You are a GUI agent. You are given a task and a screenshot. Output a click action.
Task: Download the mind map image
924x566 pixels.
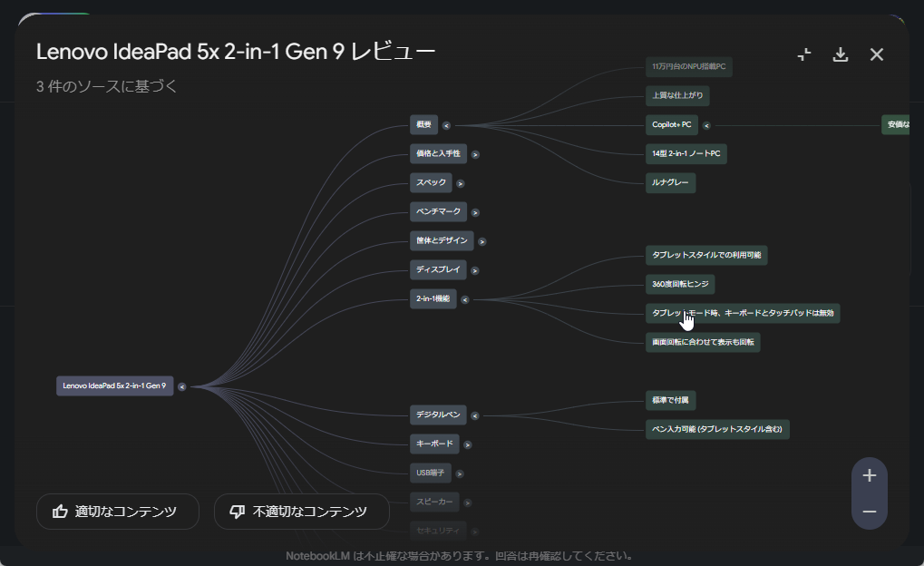click(x=841, y=54)
